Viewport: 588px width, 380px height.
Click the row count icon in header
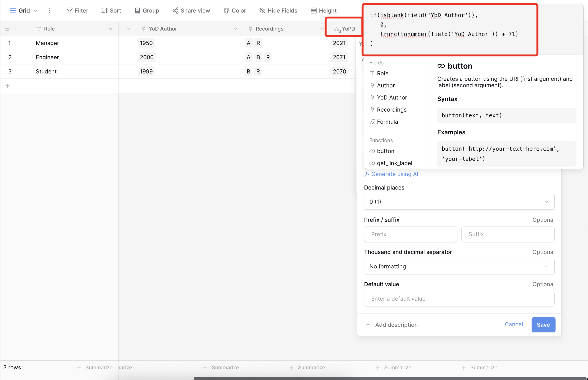(x=7, y=29)
